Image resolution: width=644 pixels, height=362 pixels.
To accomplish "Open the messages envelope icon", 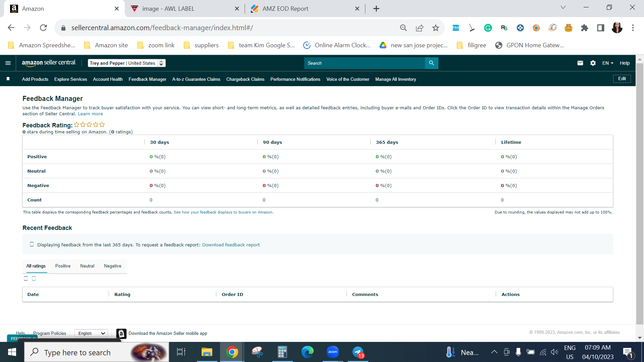I will click(x=580, y=63).
